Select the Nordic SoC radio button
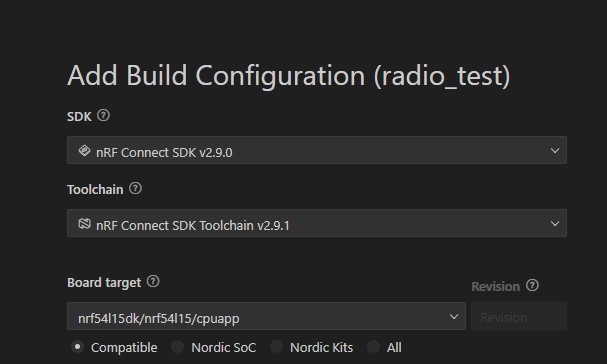Viewport: 607px width, 364px height. click(x=178, y=347)
